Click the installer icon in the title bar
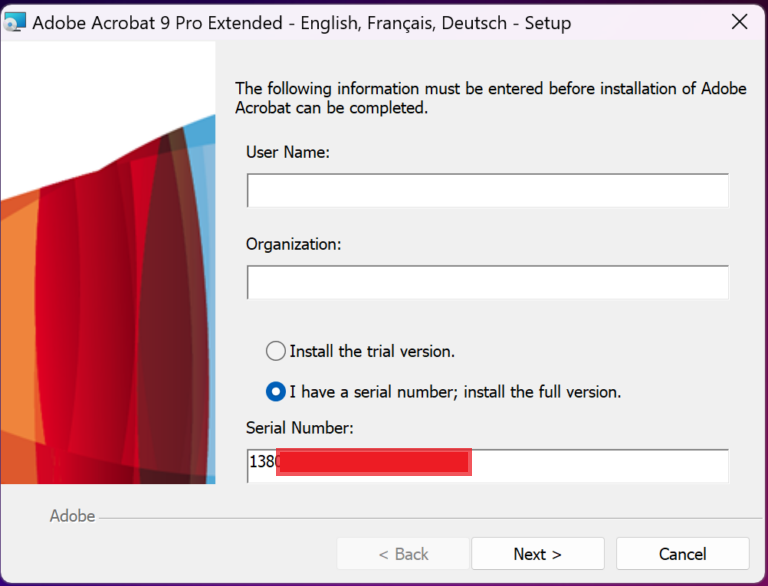The height and width of the screenshot is (586, 768). pos(15,22)
